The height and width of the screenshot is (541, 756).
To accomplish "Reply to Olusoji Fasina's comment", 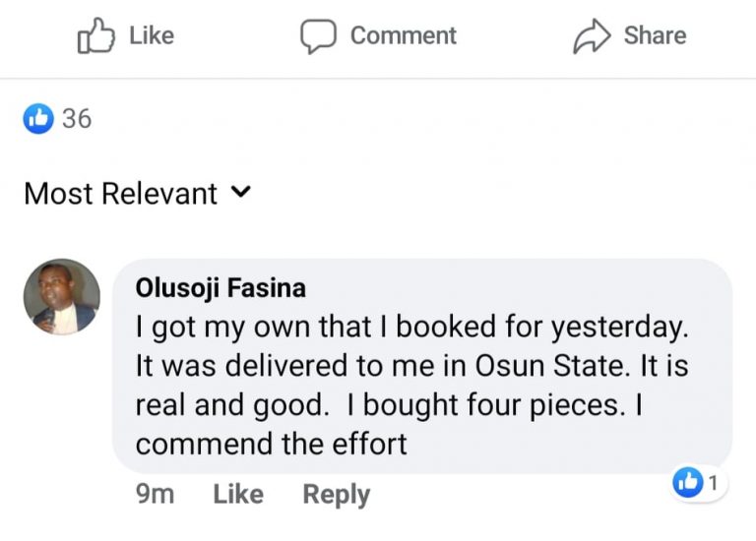I will click(x=336, y=494).
